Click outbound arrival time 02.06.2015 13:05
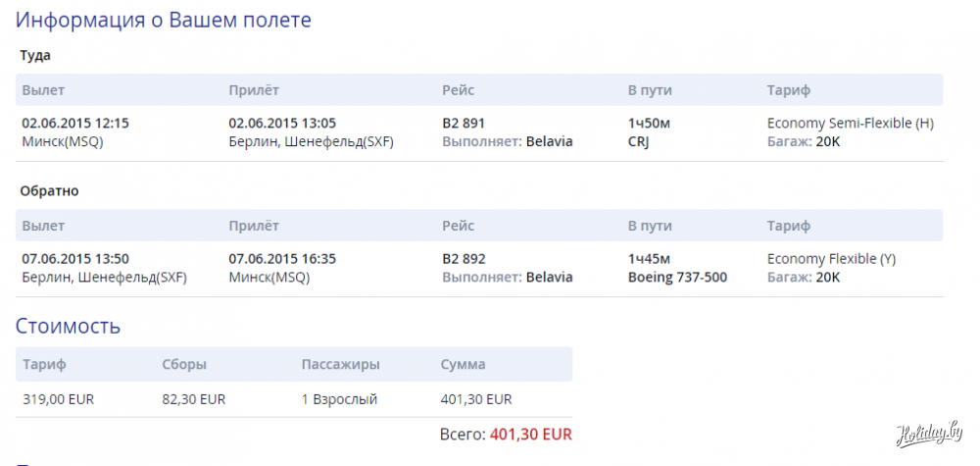The width and height of the screenshot is (980, 466). (x=282, y=124)
